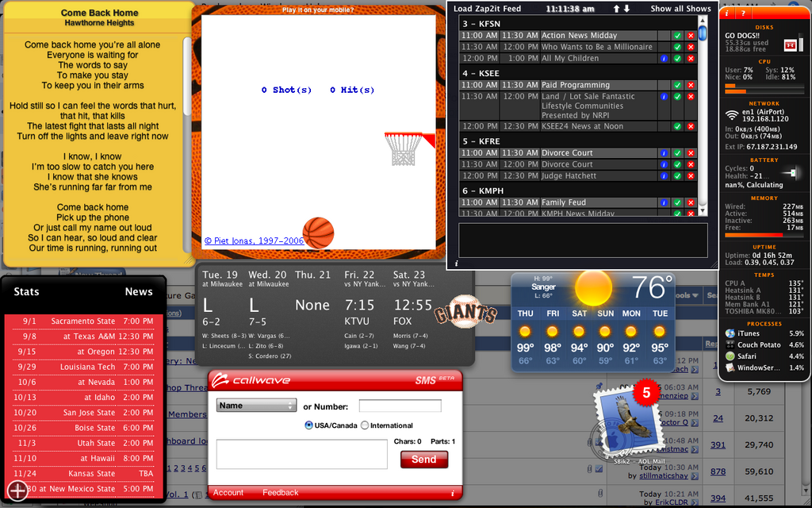Click green check for Action News Midday
This screenshot has height=508, width=812.
tap(677, 36)
